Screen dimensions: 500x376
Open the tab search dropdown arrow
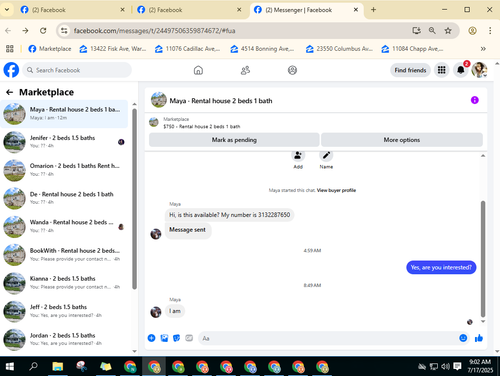point(7,10)
